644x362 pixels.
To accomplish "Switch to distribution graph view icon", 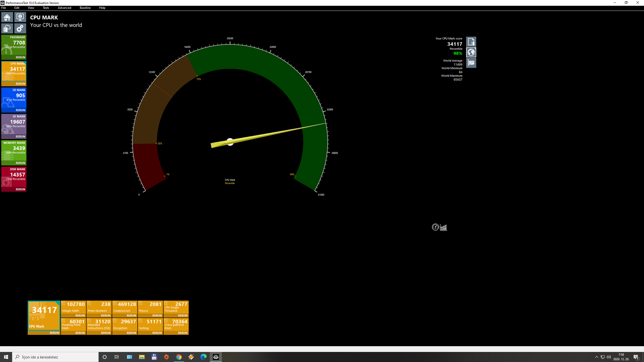I will [x=443, y=227].
